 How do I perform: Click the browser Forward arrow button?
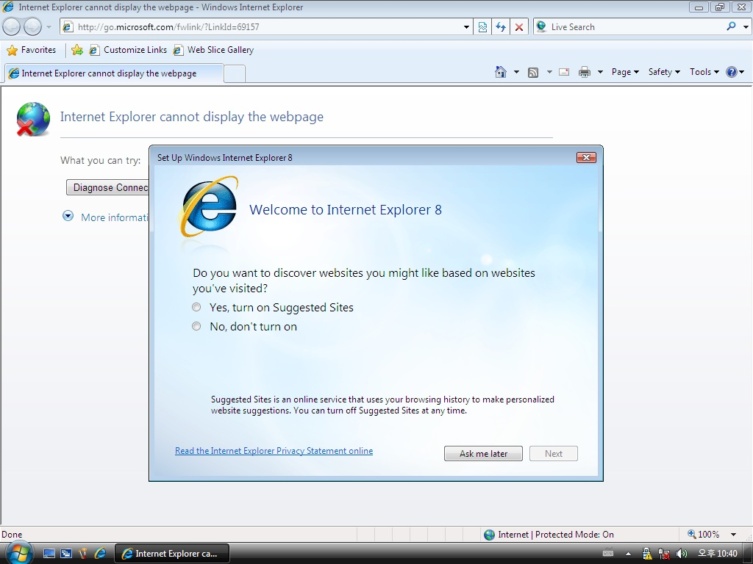[x=33, y=27]
